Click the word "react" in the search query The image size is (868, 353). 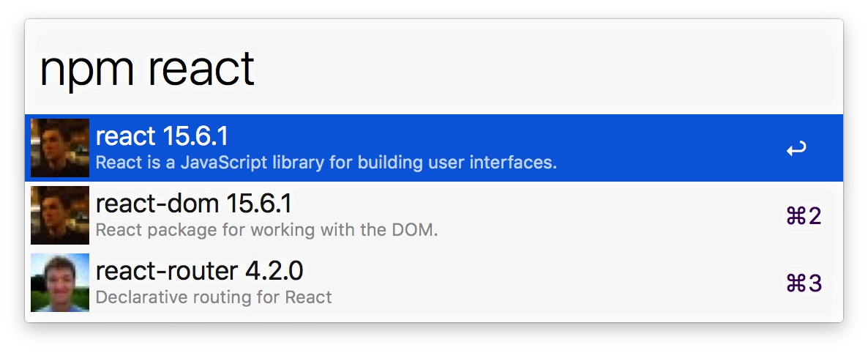(201, 69)
